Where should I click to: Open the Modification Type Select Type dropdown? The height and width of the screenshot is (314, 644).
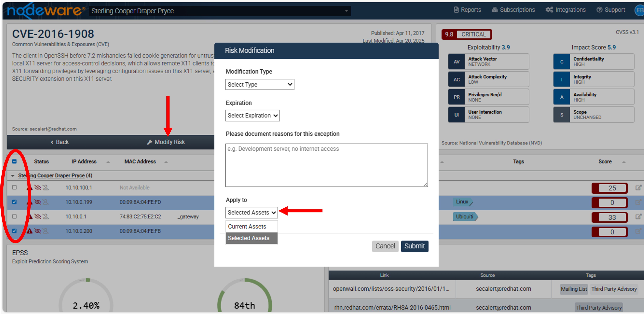[260, 84]
